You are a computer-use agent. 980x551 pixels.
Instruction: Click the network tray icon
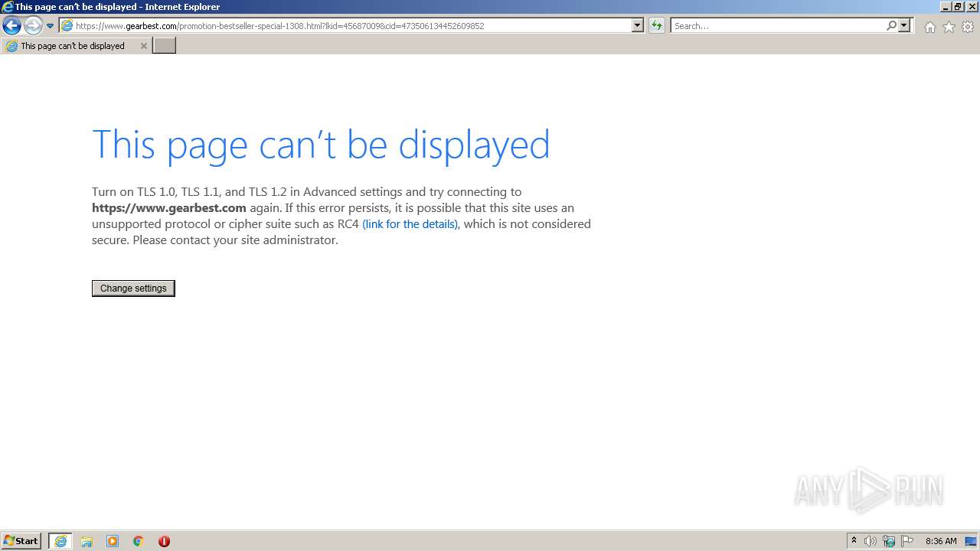(x=889, y=541)
